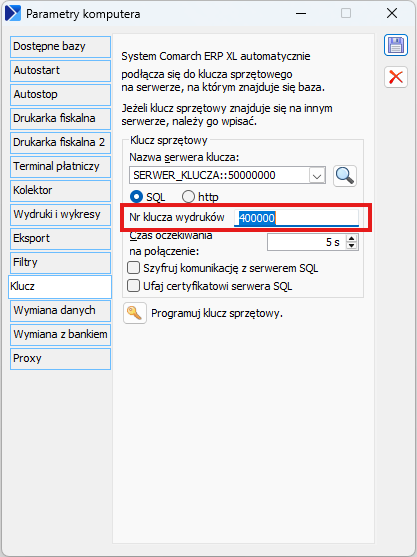Switch to the Autostart tab
The height and width of the screenshot is (557, 417).
60,71
